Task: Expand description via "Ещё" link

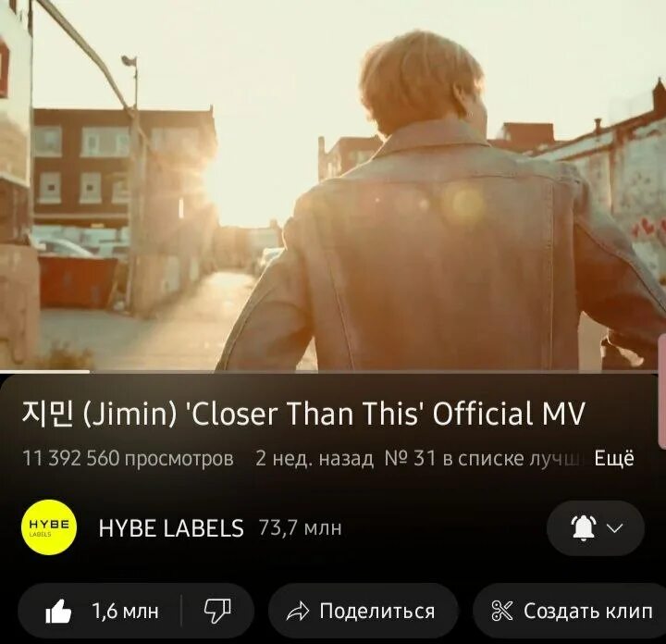Action: coord(614,458)
